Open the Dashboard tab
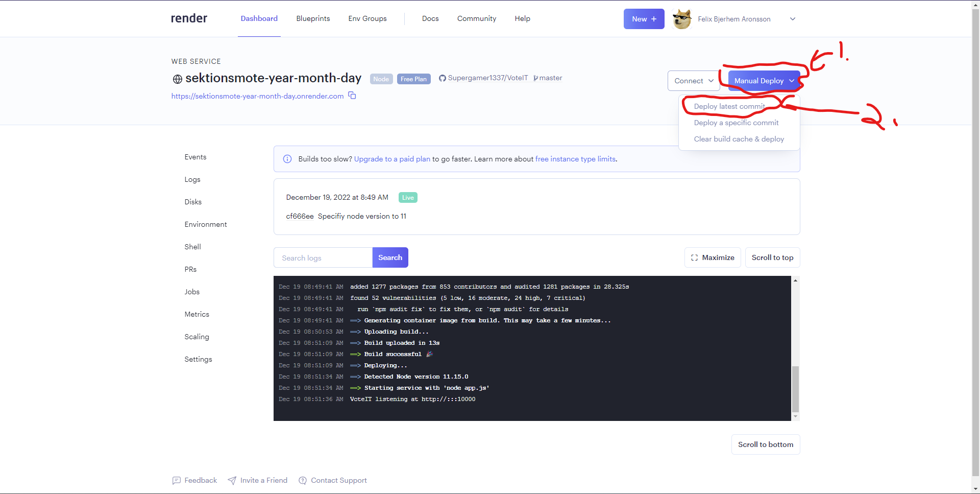Image resolution: width=980 pixels, height=494 pixels. pyautogui.click(x=259, y=18)
